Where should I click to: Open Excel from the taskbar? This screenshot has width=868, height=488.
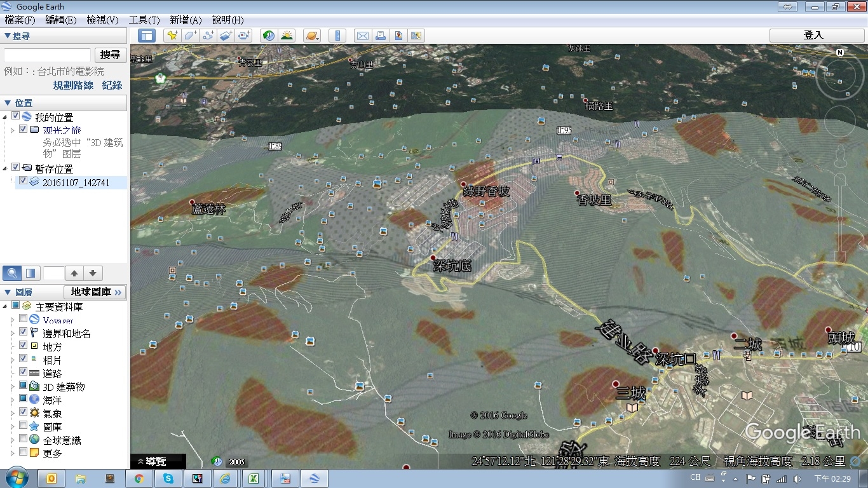point(253,478)
